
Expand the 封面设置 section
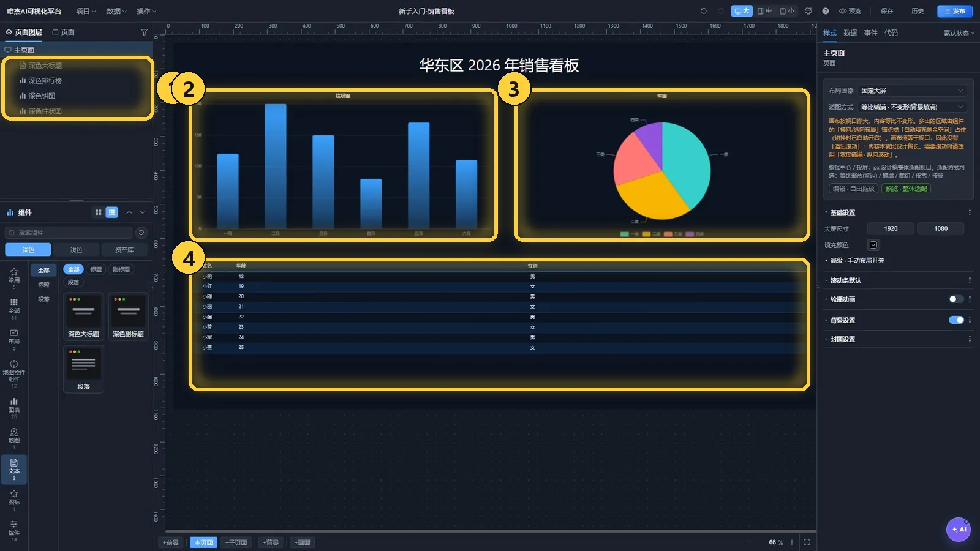click(x=842, y=339)
